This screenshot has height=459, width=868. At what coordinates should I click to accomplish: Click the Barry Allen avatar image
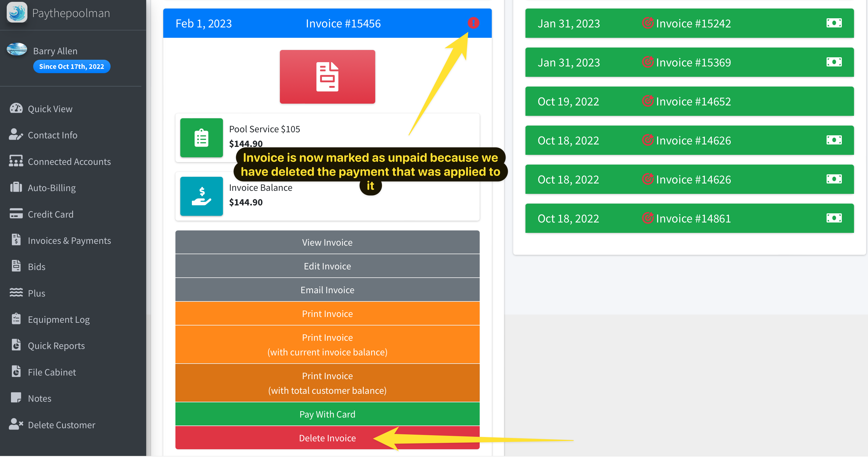(x=17, y=50)
